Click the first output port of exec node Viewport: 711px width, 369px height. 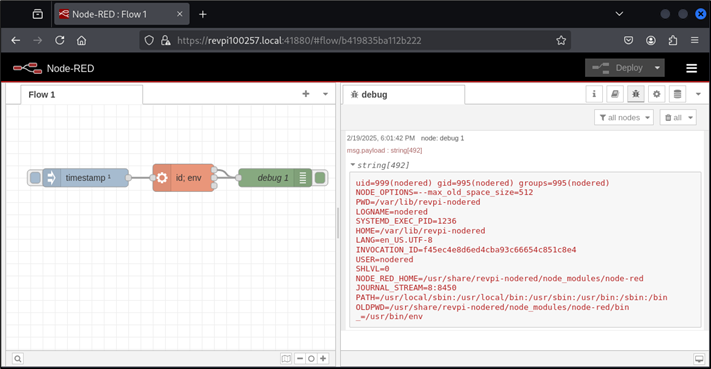point(214,170)
